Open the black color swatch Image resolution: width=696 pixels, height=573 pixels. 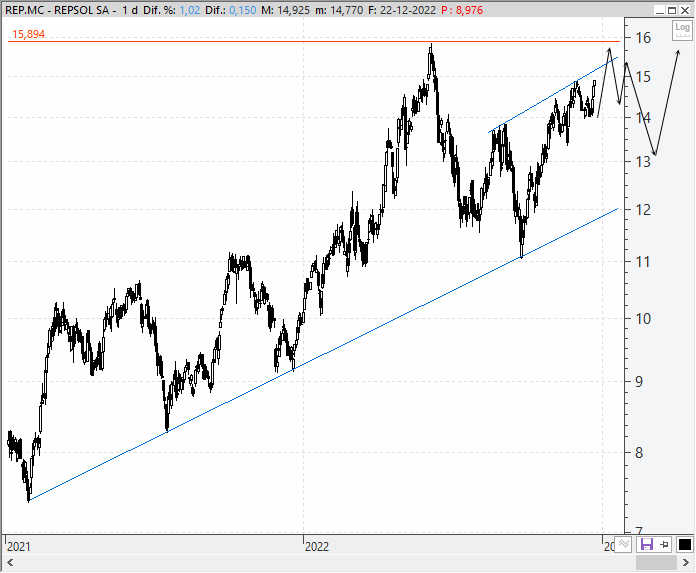click(685, 544)
